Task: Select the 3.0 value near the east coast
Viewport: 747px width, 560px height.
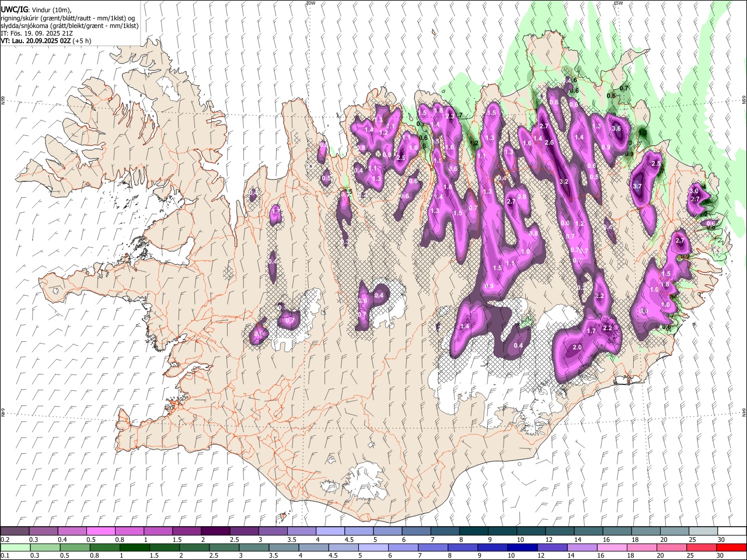Action: pos(694,191)
